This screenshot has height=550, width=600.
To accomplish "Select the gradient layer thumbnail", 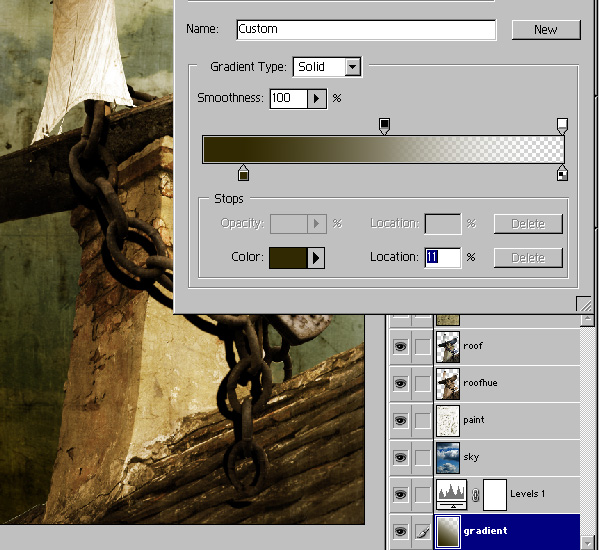I will point(448,532).
